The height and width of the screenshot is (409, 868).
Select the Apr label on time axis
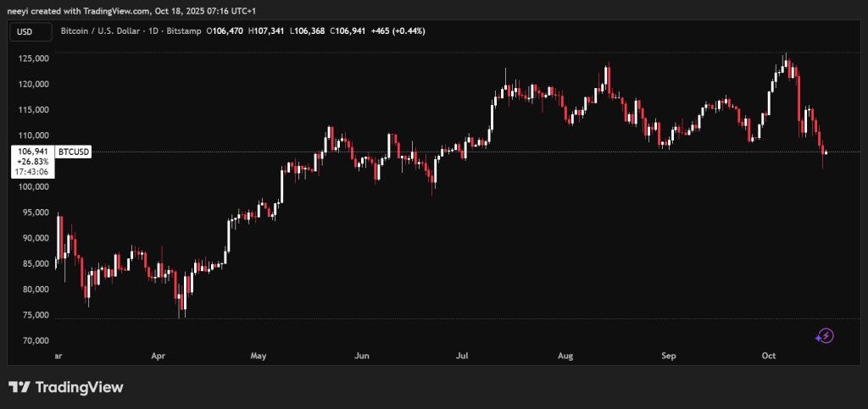[158, 356]
